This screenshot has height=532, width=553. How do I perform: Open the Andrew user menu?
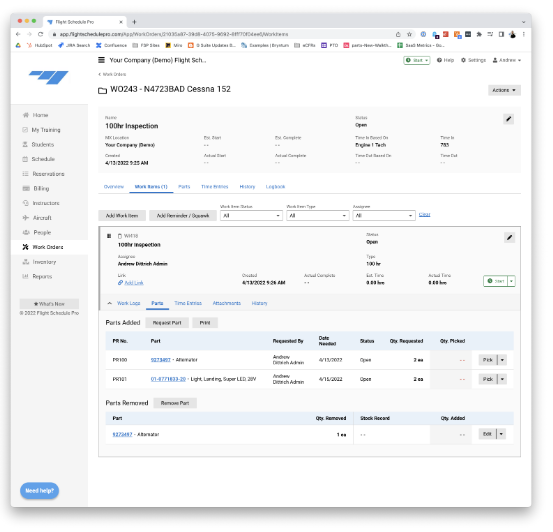507,60
